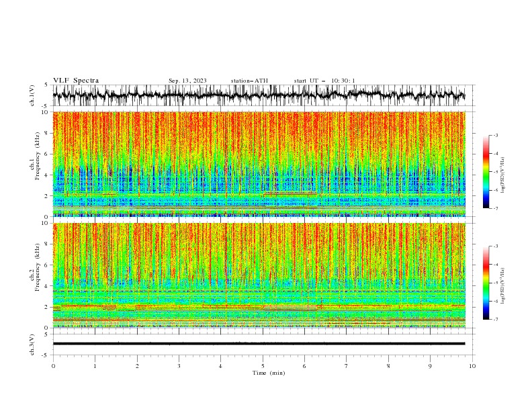Click the "ch.3(V)" waveform axis label
Screen dimensions: 532x411
coord(32,345)
